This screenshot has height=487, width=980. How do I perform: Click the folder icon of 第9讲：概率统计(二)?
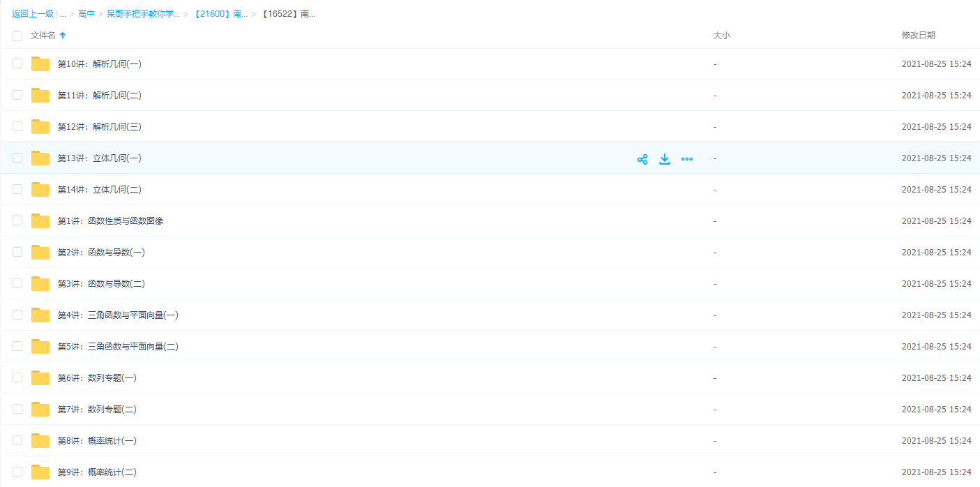coord(40,472)
